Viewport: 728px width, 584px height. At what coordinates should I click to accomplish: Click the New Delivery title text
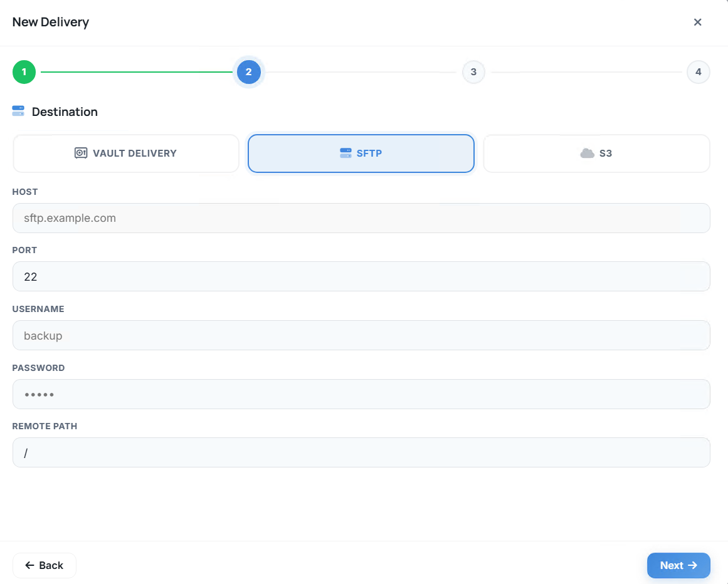coord(51,23)
